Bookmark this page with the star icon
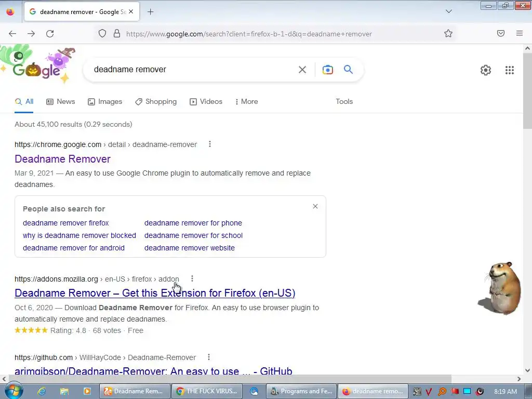532x399 pixels. 448,33
